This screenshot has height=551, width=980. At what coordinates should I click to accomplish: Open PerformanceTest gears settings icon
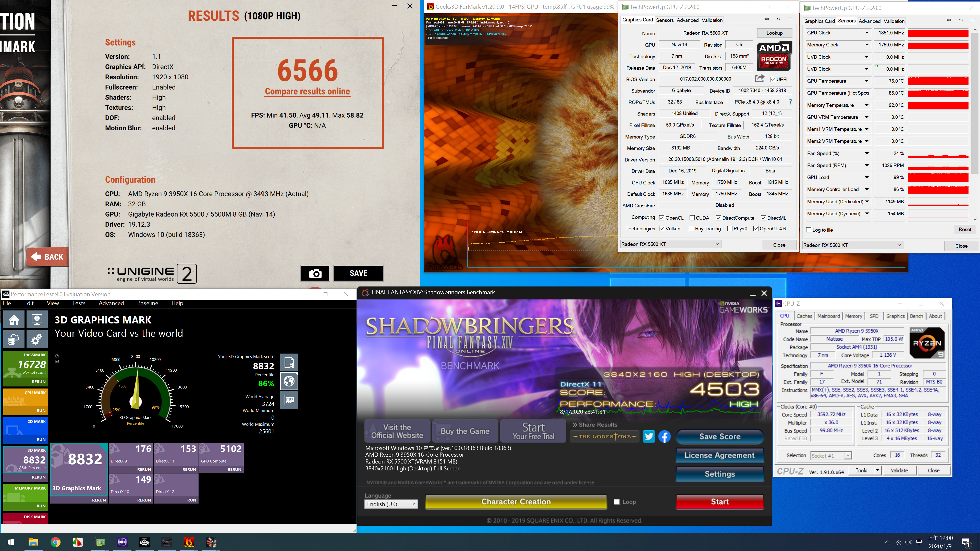point(36,339)
